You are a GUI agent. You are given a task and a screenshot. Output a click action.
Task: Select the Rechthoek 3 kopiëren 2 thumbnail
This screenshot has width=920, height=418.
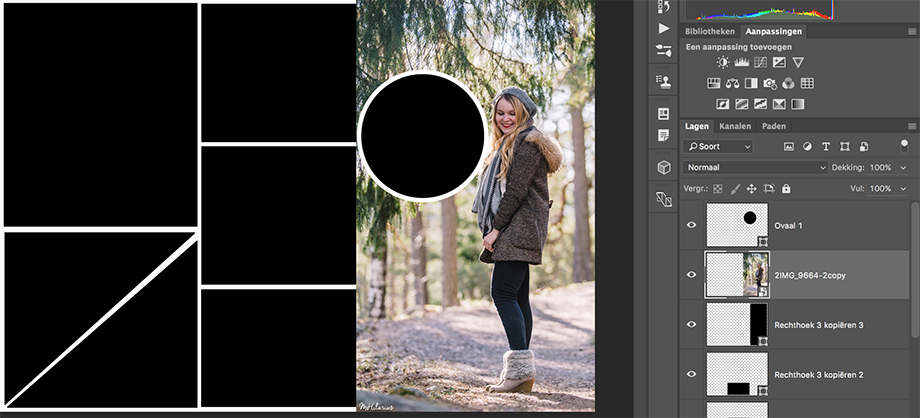pos(738,374)
